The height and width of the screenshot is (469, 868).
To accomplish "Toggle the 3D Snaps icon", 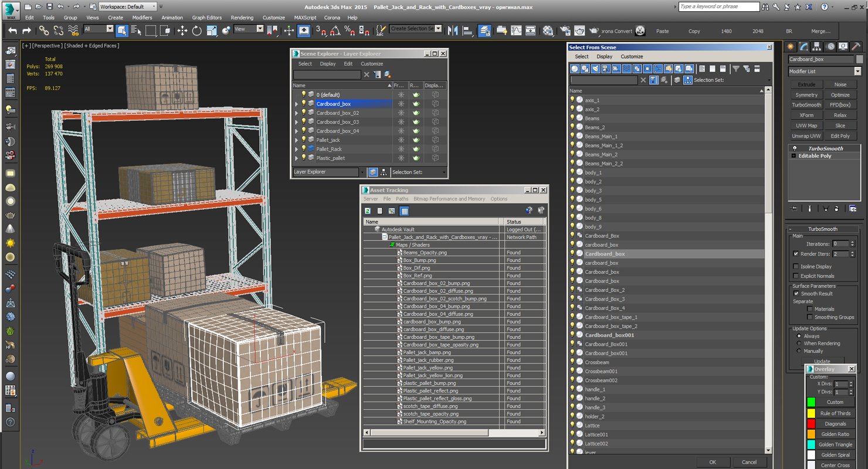I will [321, 30].
